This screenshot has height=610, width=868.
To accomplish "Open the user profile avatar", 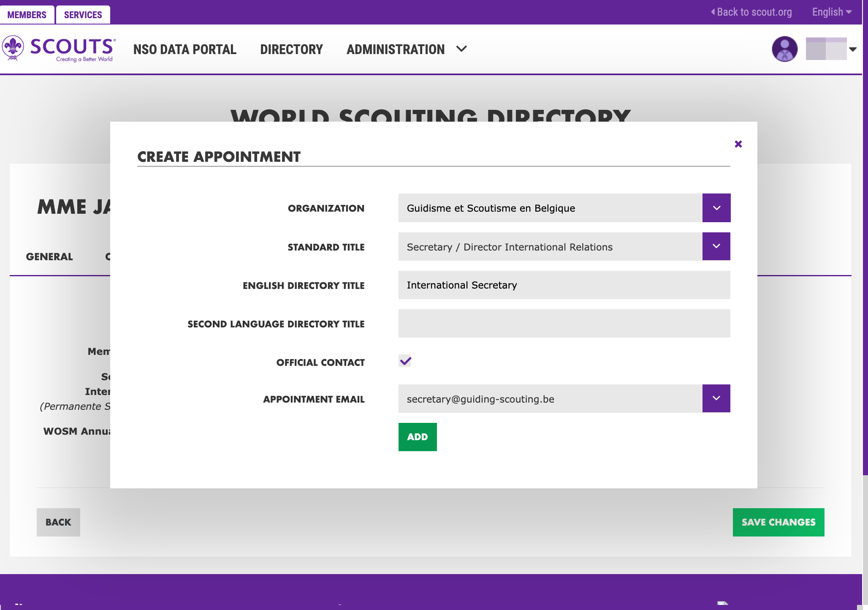I will pos(784,49).
